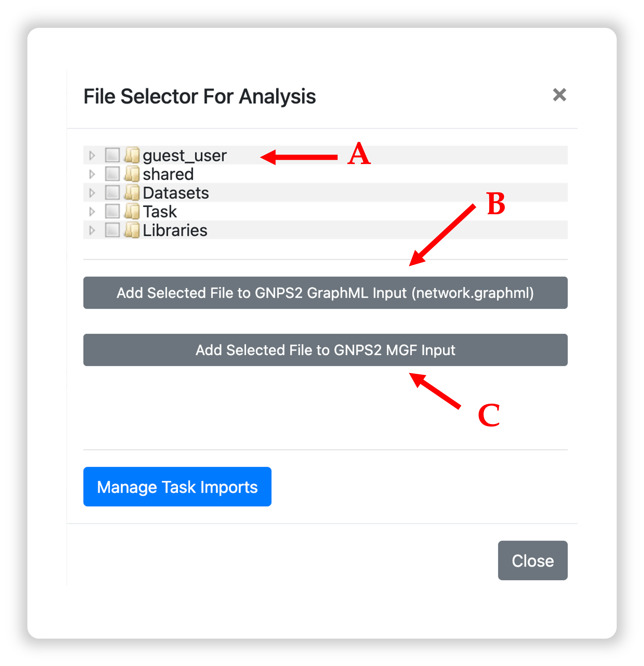Click the guest_user folder icon
This screenshot has width=644, height=666.
point(132,155)
